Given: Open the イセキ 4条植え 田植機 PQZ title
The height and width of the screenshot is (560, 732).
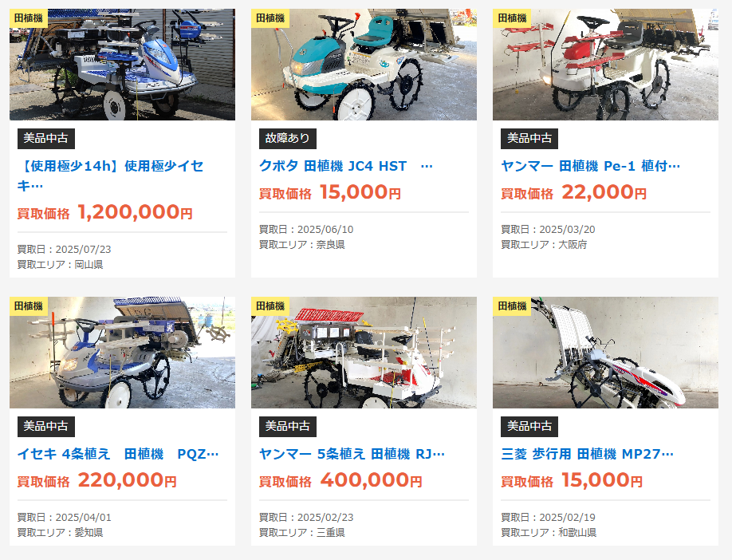Looking at the screenshot, I should pos(118,454).
